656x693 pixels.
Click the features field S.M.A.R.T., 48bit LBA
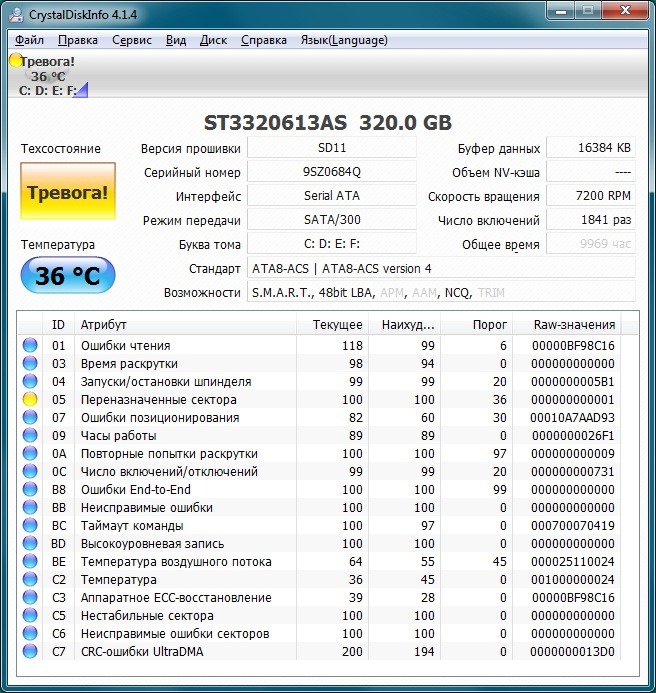tap(441, 292)
